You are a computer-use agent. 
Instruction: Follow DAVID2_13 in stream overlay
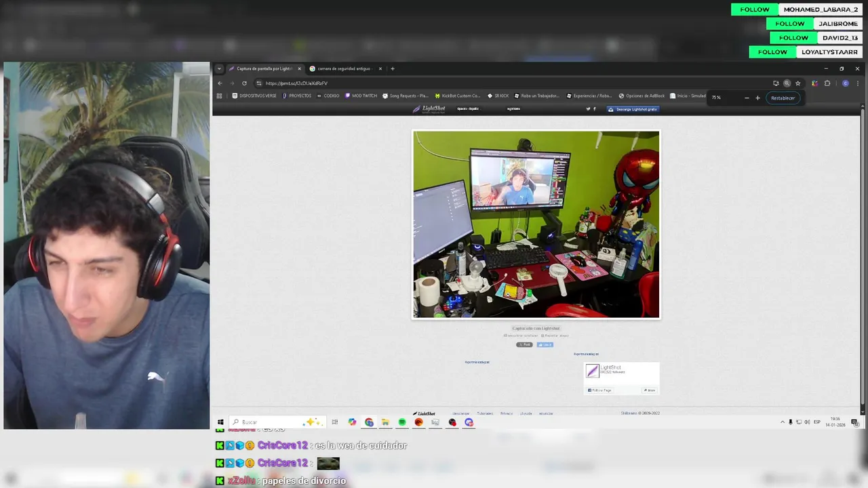(x=793, y=38)
